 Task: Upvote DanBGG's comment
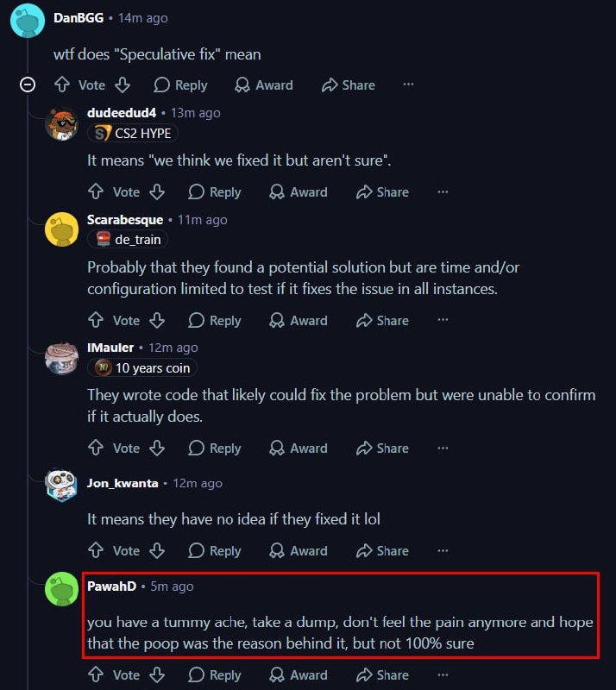(62, 85)
